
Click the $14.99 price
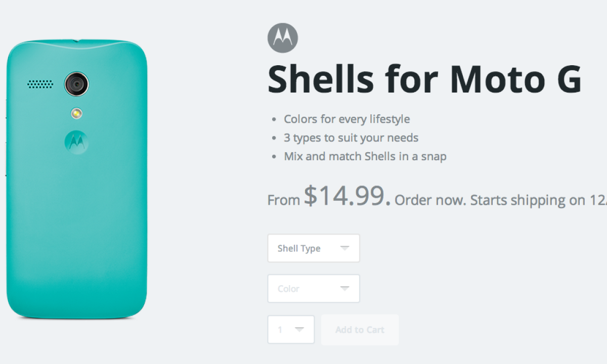coord(347,196)
